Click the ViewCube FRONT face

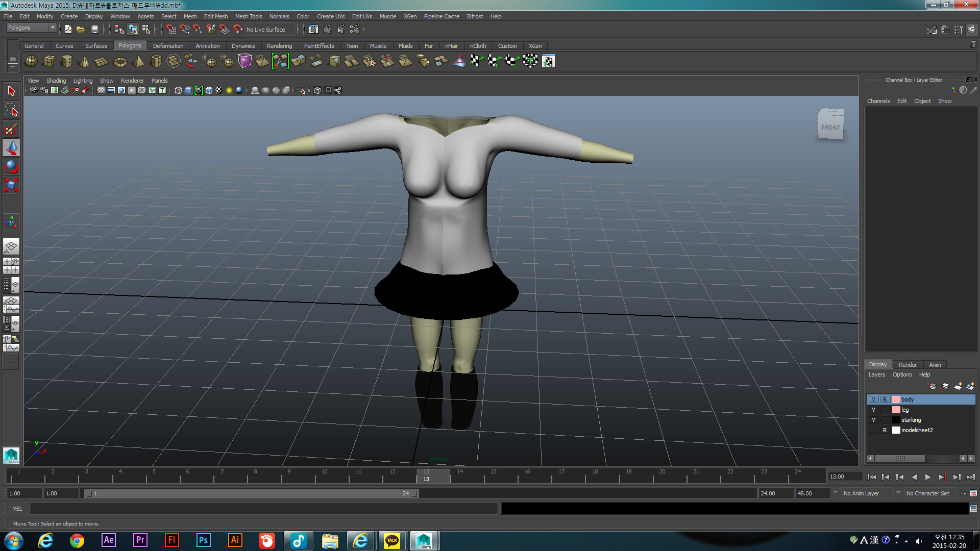(x=830, y=128)
